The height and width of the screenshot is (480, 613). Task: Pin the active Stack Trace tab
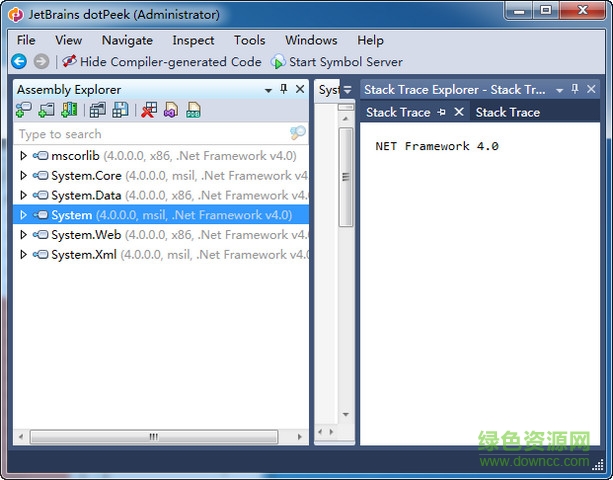pyautogui.click(x=442, y=113)
